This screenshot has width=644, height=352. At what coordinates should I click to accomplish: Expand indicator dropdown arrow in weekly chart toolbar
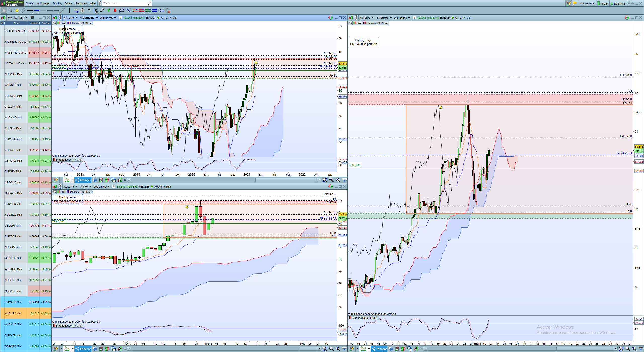pyautogui.click(x=73, y=180)
